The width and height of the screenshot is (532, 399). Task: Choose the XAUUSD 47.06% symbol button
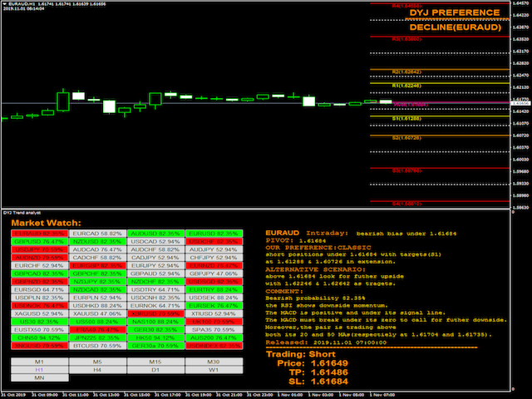click(x=97, y=313)
